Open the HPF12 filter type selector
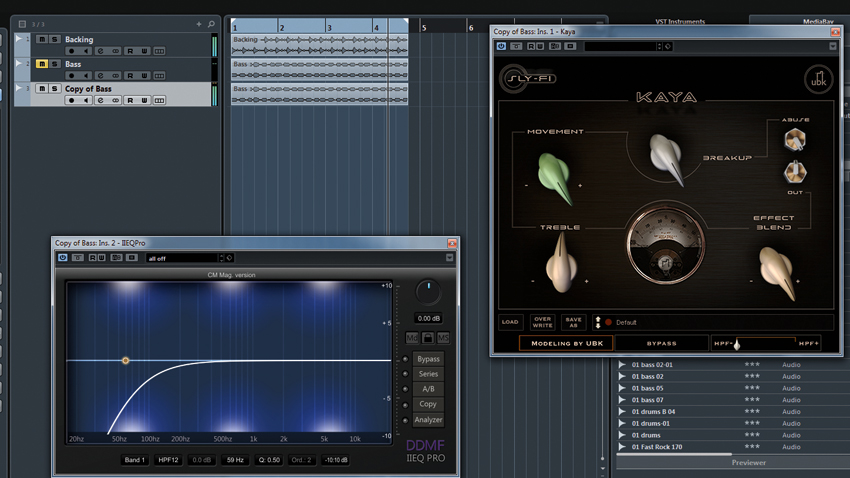This screenshot has width=850, height=478. pyautogui.click(x=168, y=460)
